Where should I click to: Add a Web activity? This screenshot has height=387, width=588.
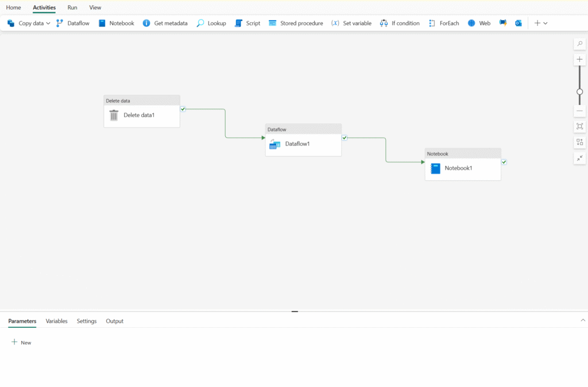point(479,23)
